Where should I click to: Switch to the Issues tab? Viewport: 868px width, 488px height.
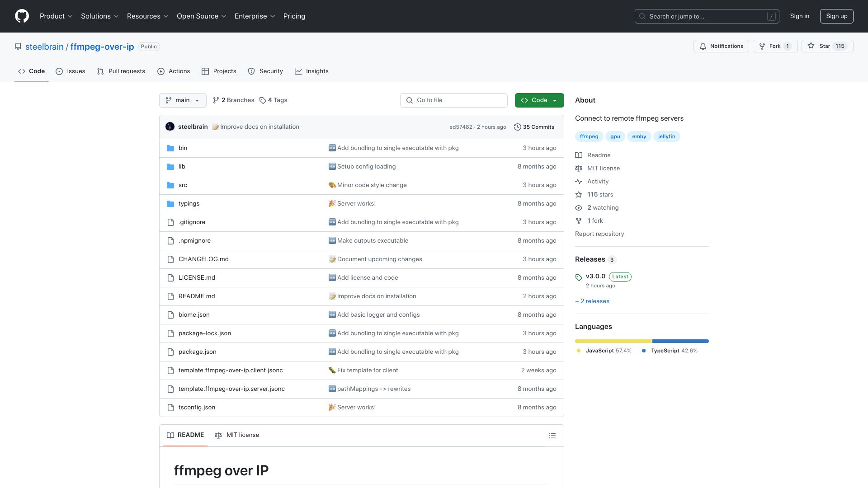(71, 71)
